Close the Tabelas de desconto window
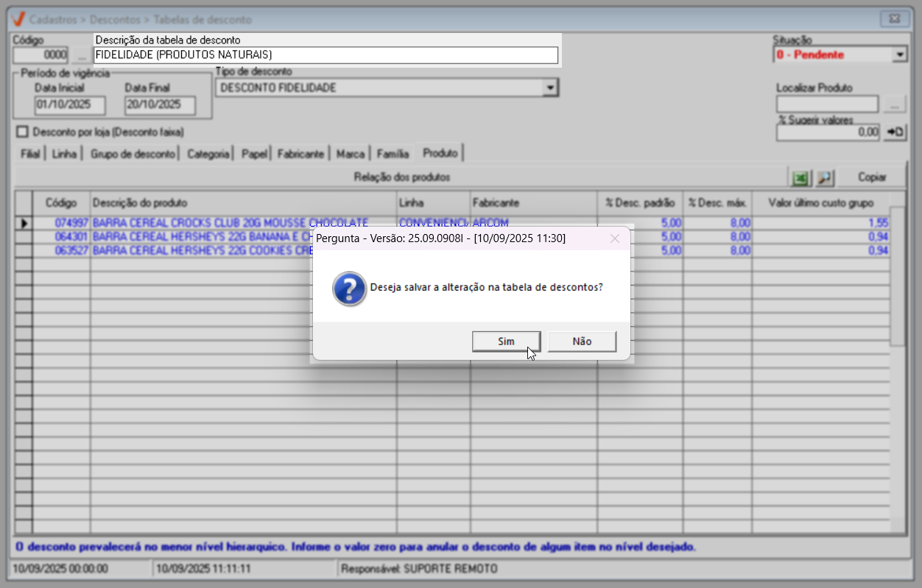Image resolution: width=922 pixels, height=588 pixels. 895,19
